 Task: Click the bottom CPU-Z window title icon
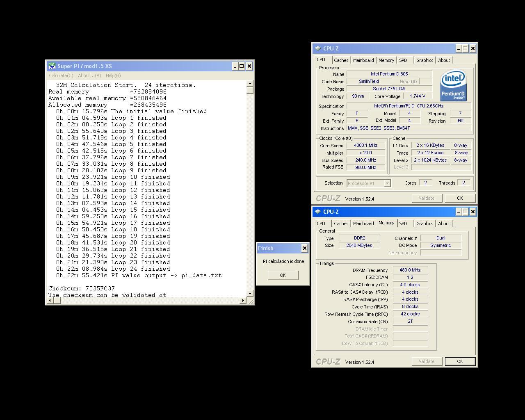[318, 212]
